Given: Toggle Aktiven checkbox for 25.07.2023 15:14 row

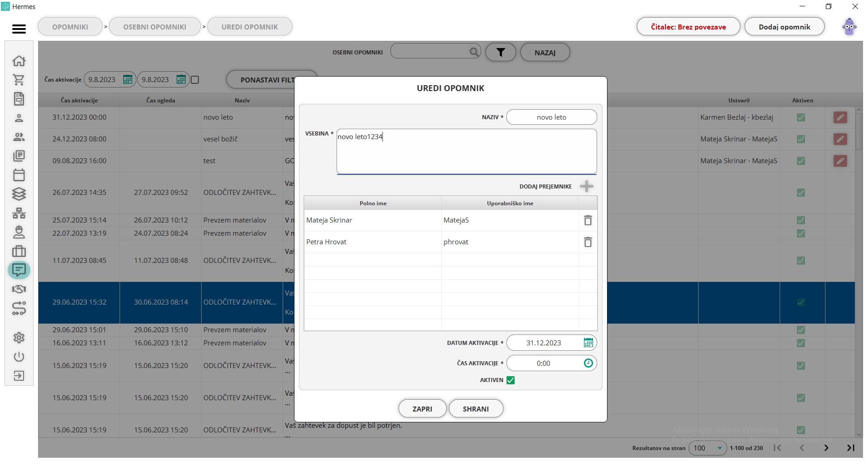Looking at the screenshot, I should pyautogui.click(x=801, y=220).
